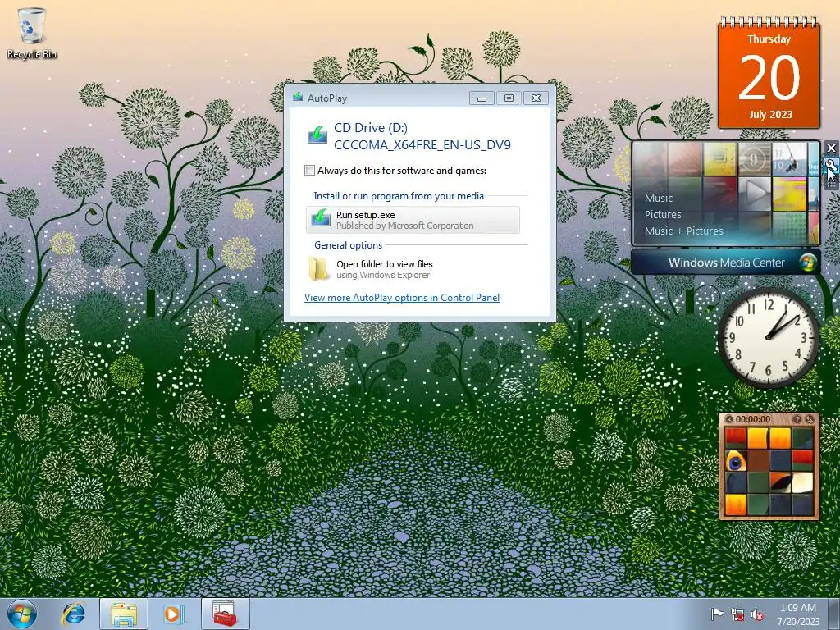Image resolution: width=840 pixels, height=630 pixels.
Task: Shuffle the picture puzzle tiles
Action: 809,419
